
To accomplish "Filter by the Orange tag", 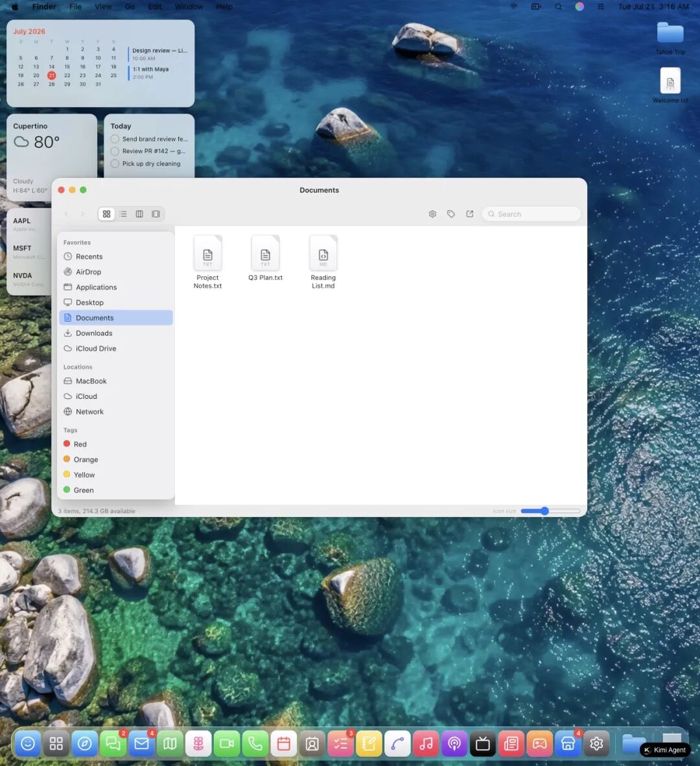I will 115,459.
